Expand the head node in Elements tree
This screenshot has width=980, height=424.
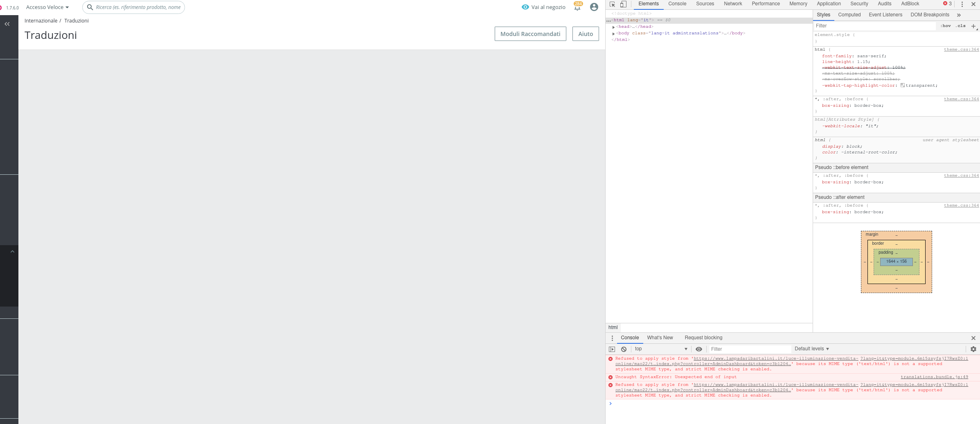[x=613, y=26]
